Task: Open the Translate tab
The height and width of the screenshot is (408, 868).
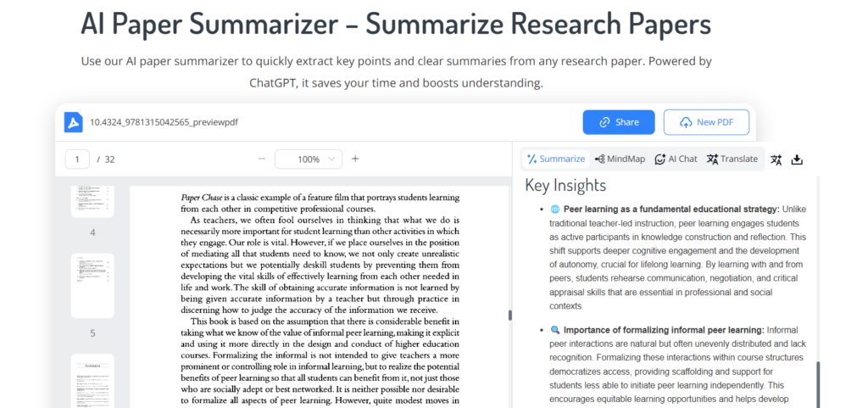Action: click(x=732, y=159)
